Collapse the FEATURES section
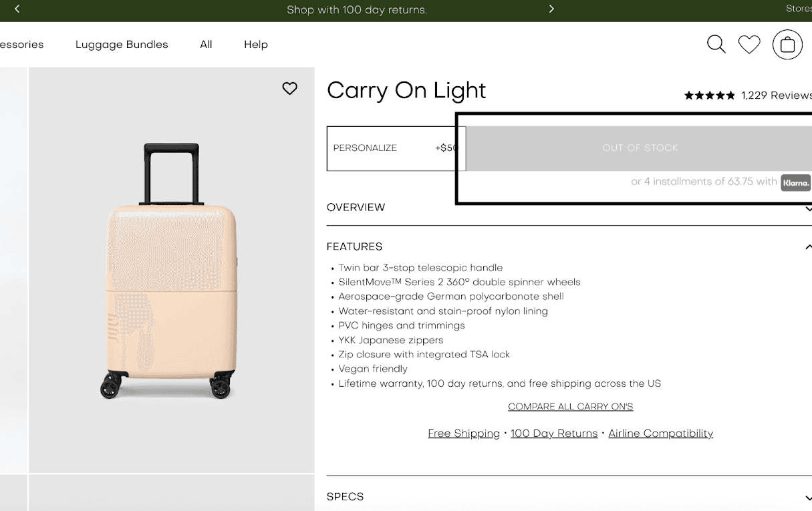This screenshot has width=812, height=511. click(x=569, y=246)
